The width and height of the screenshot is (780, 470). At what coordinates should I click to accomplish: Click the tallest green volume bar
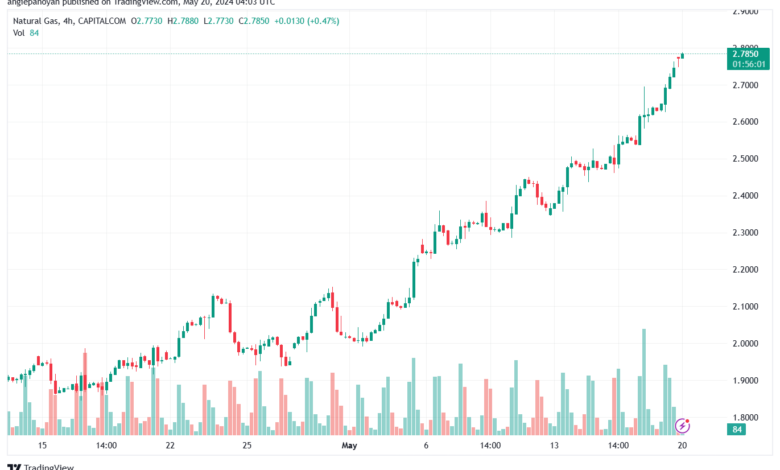pos(644,382)
